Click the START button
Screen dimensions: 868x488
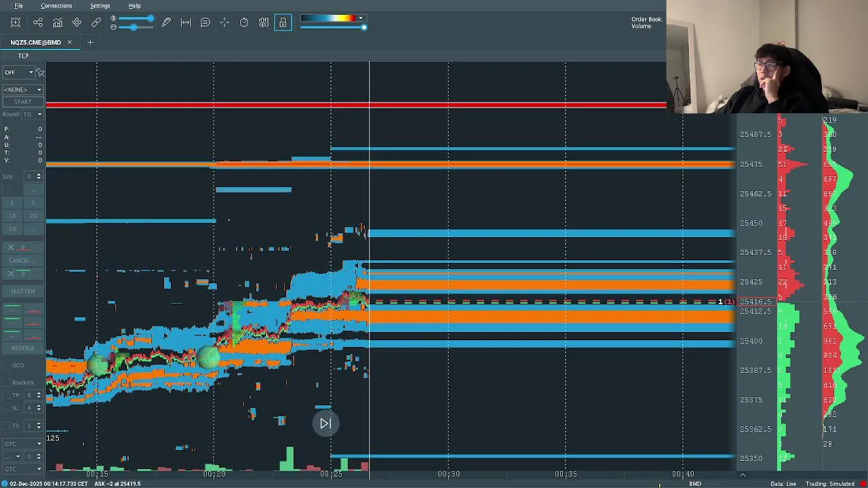(22, 102)
